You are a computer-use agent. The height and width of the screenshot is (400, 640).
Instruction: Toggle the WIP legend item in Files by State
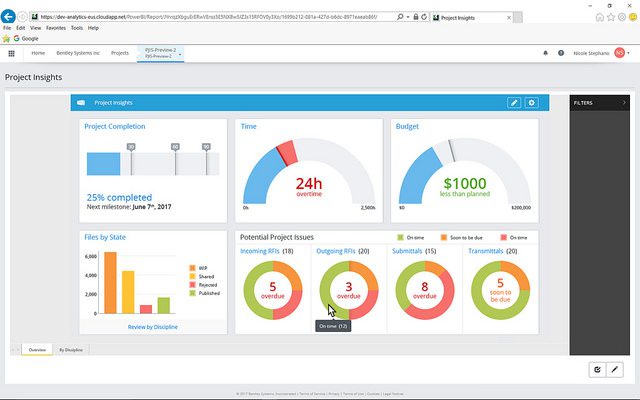tap(199, 267)
